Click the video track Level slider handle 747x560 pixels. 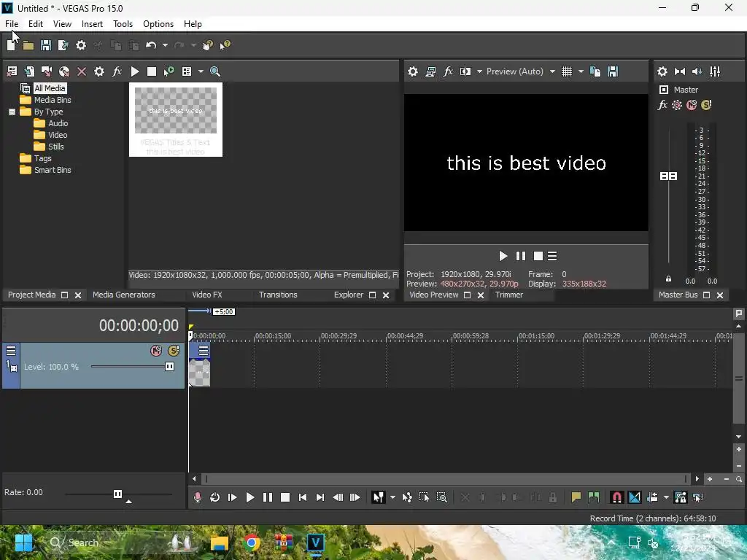(169, 367)
